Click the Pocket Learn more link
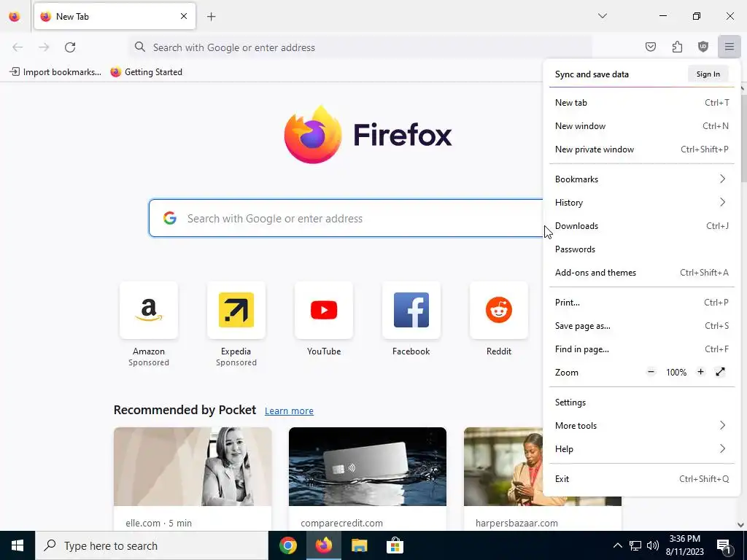 click(x=289, y=411)
